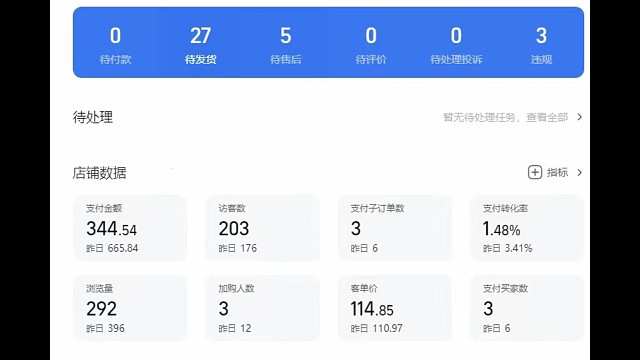Click the 203 visitor count

(233, 229)
